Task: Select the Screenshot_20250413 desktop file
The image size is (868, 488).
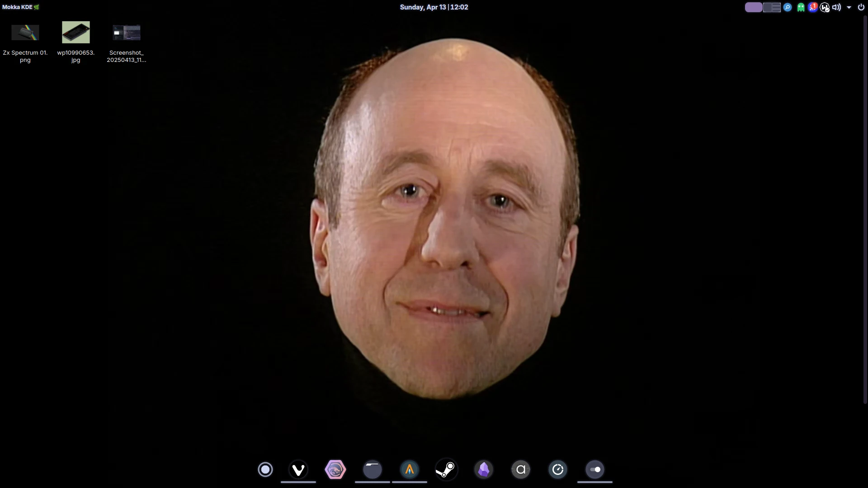Action: 127,42
